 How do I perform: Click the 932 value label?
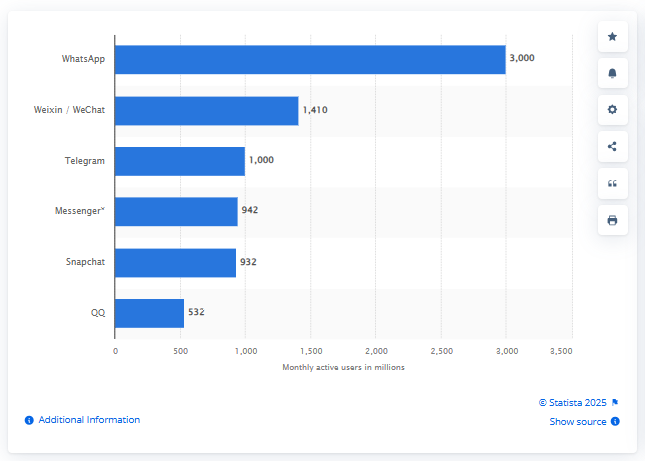point(248,262)
